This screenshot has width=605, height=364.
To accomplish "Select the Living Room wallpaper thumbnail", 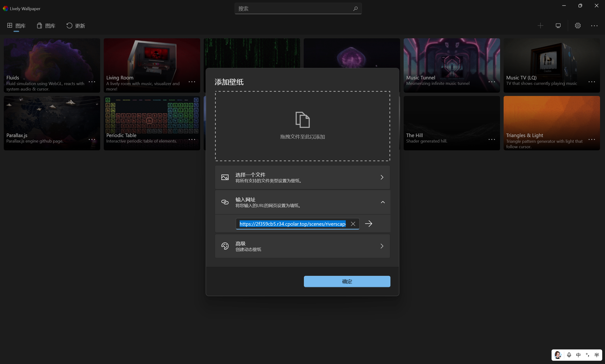I will (152, 65).
